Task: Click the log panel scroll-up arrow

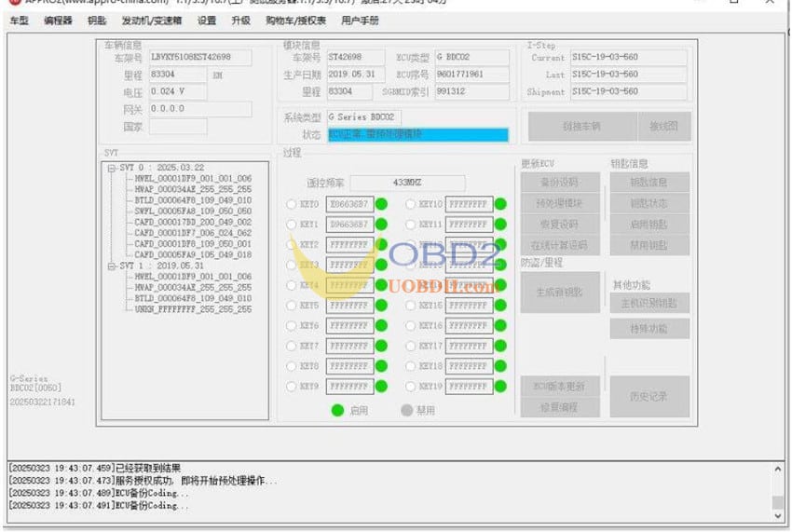Action: pos(778,470)
